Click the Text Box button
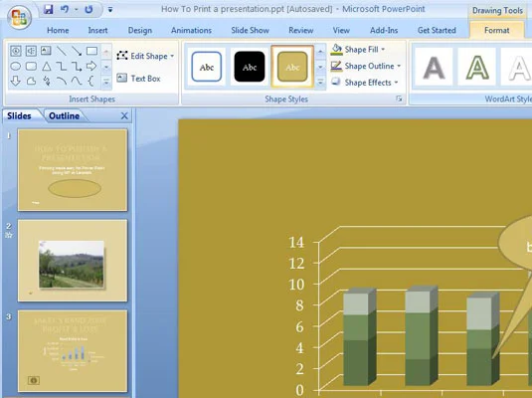 click(x=138, y=79)
